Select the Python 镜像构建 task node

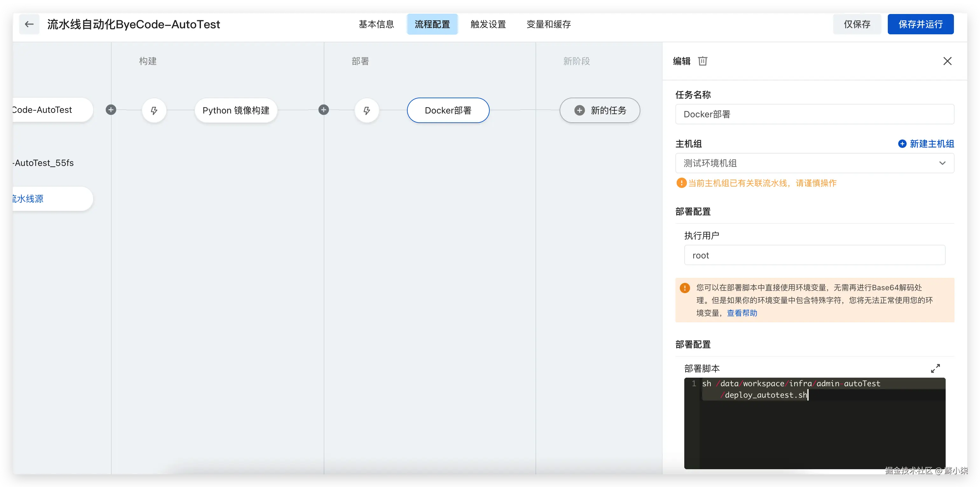point(236,110)
